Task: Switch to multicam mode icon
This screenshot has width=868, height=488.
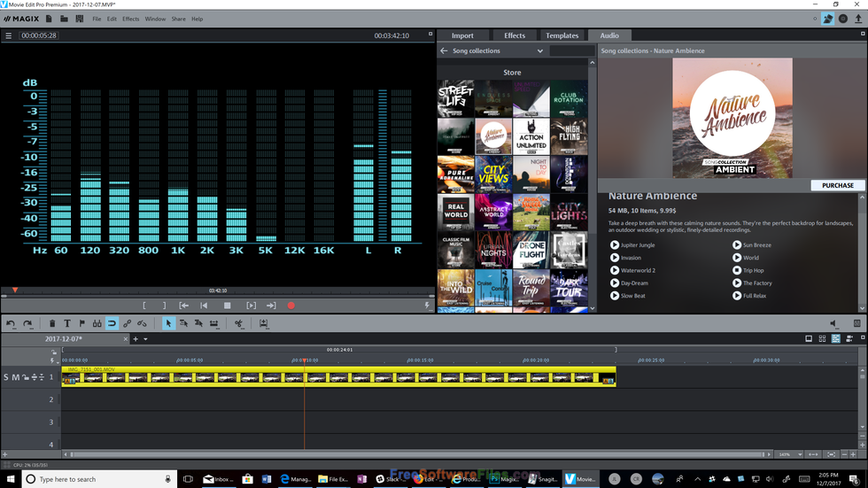Action: pyautogui.click(x=849, y=338)
